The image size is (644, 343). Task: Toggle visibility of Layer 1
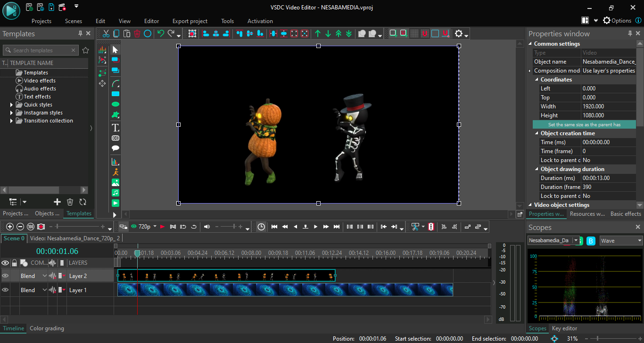tap(5, 290)
